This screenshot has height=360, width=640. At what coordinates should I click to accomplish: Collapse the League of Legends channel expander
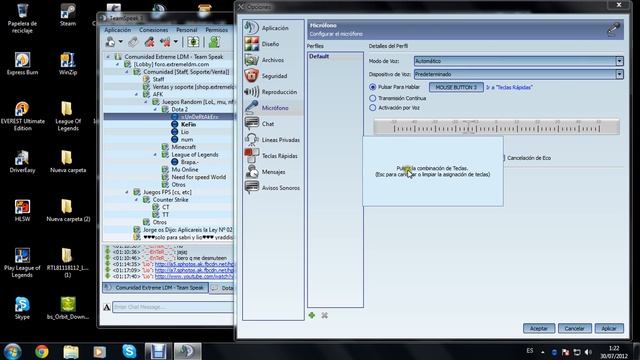[155, 155]
